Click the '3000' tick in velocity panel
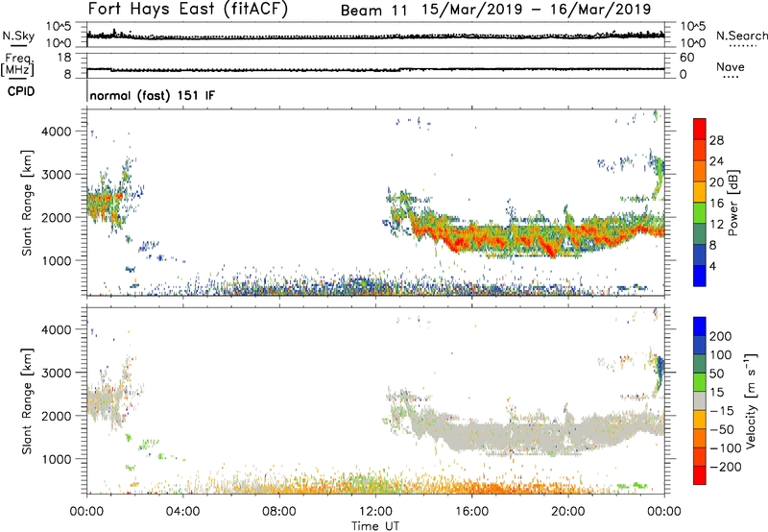 [57, 373]
